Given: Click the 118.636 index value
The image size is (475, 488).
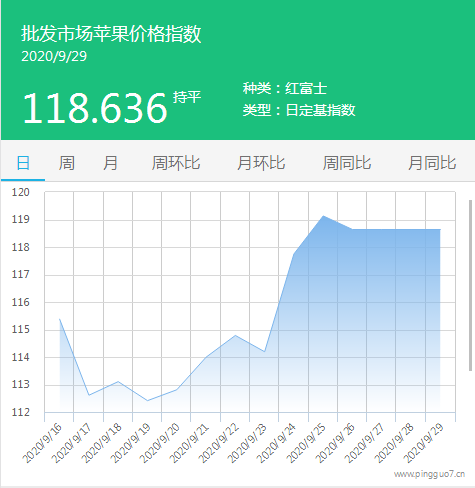Looking at the screenshot, I should click(x=95, y=108).
